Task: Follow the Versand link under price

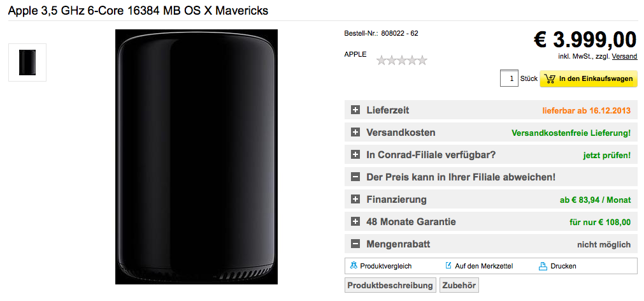Action: [624, 56]
